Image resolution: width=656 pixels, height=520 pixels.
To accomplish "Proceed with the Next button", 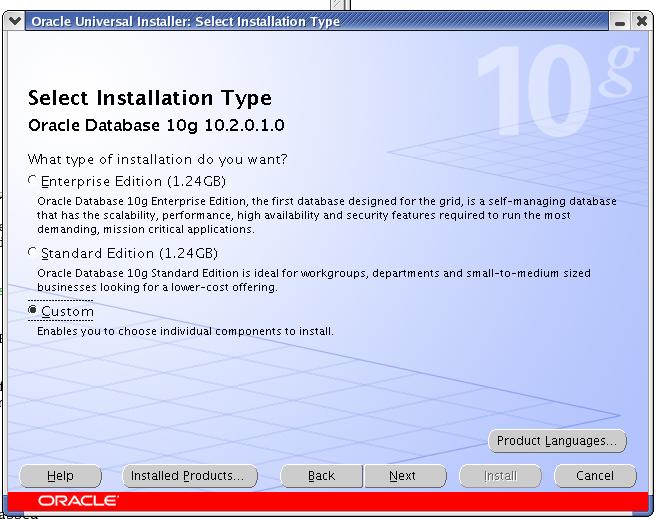I will point(402,476).
